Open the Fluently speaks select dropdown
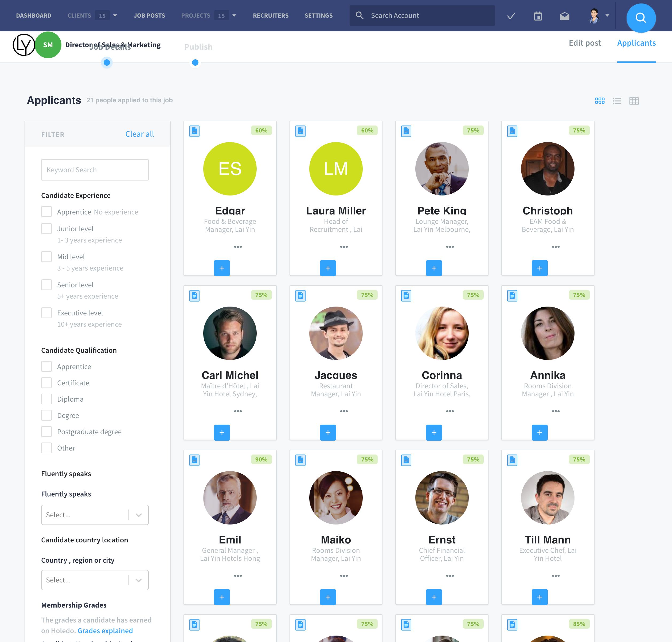Screen dimensions: 672x642 (95, 515)
